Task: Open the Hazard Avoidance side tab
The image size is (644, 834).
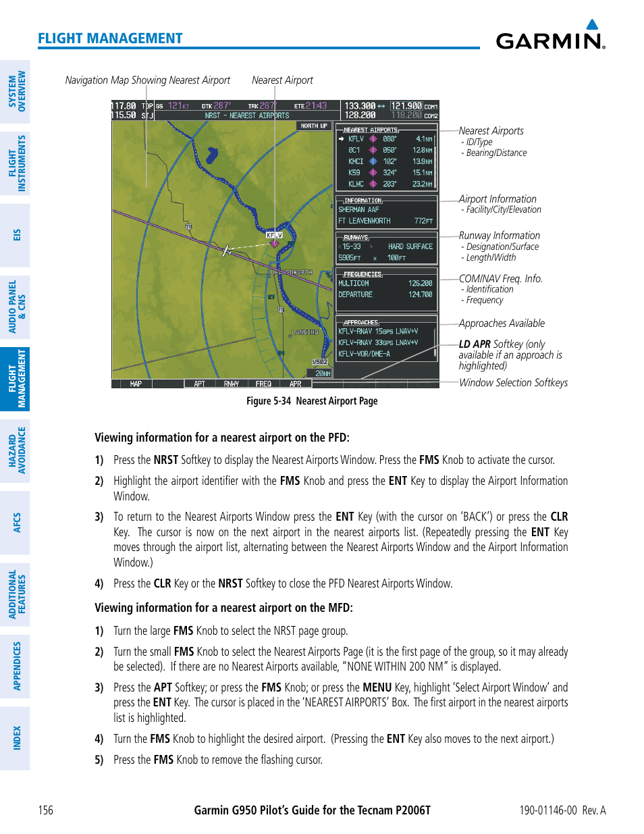Action: coord(16,450)
